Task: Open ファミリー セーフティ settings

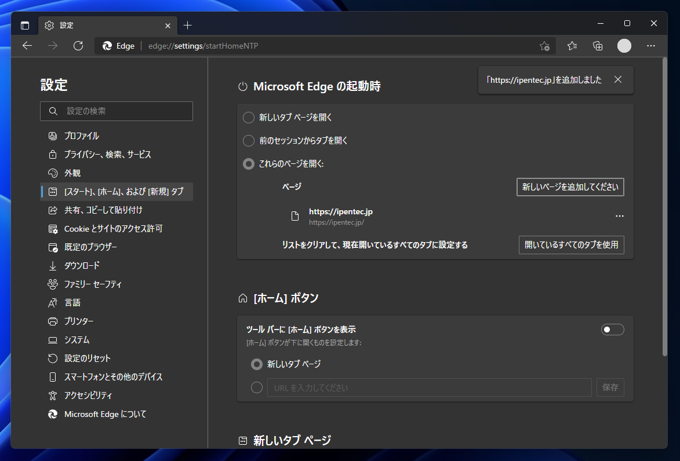Action: [x=117, y=284]
